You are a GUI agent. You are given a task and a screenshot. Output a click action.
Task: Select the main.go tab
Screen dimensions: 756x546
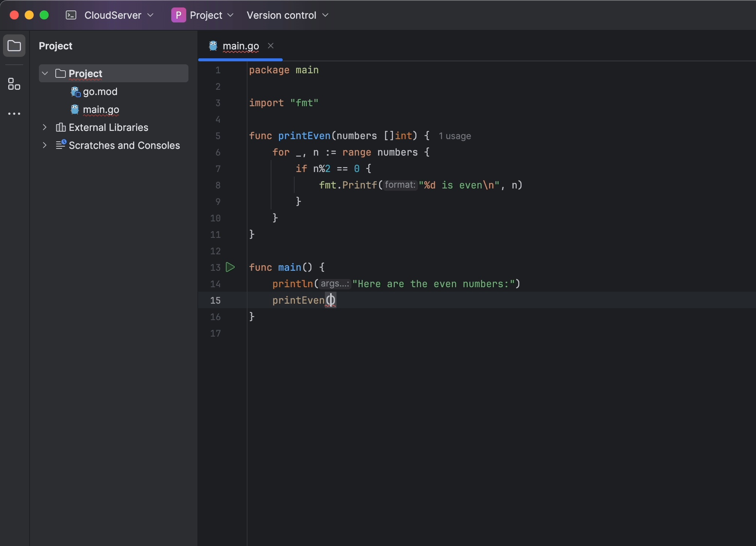pos(241,46)
